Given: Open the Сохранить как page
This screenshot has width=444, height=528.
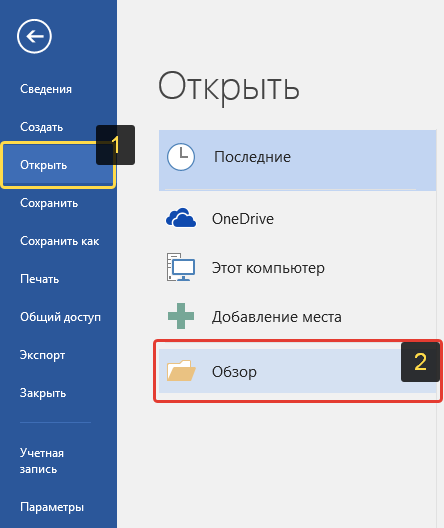Looking at the screenshot, I should (x=60, y=241).
